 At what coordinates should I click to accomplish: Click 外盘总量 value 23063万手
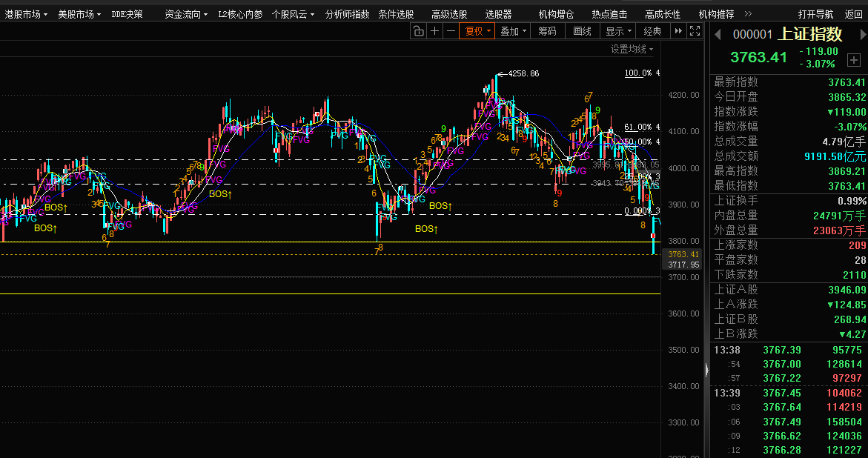click(838, 230)
